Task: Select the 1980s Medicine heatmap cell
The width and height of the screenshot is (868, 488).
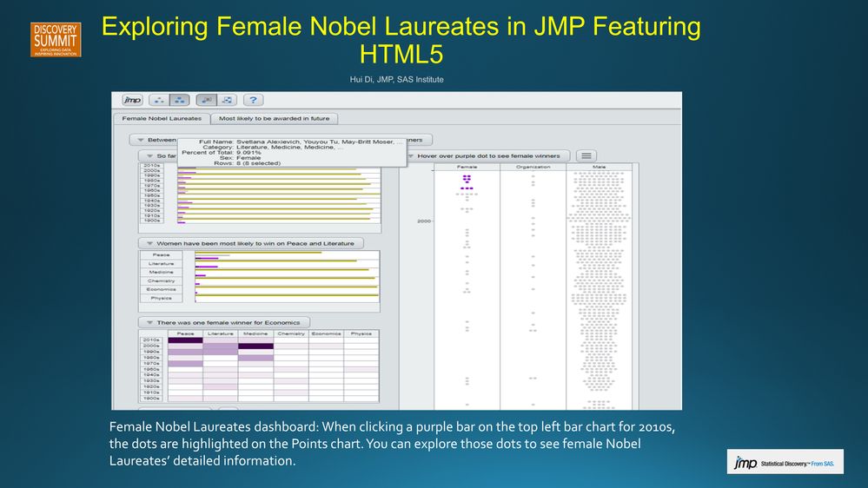Action: pos(255,358)
